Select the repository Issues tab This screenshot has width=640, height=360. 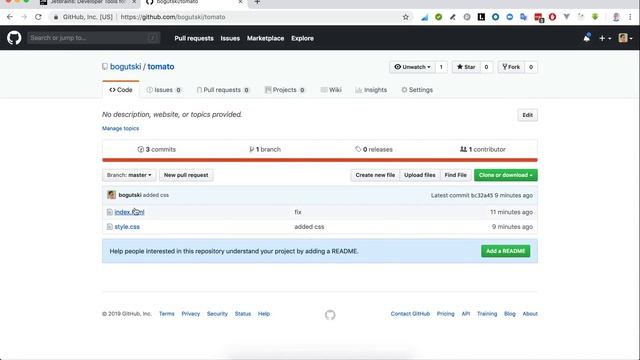(164, 90)
